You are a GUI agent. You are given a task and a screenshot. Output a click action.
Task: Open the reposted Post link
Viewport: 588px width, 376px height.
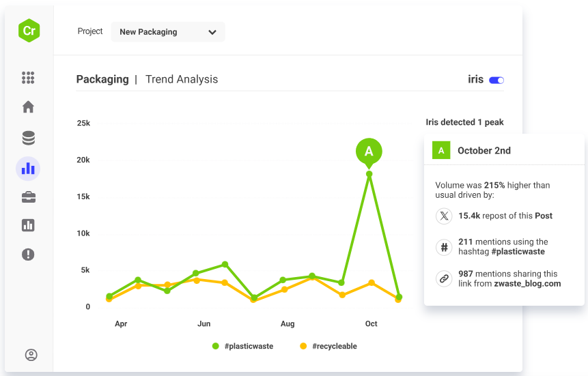point(544,216)
